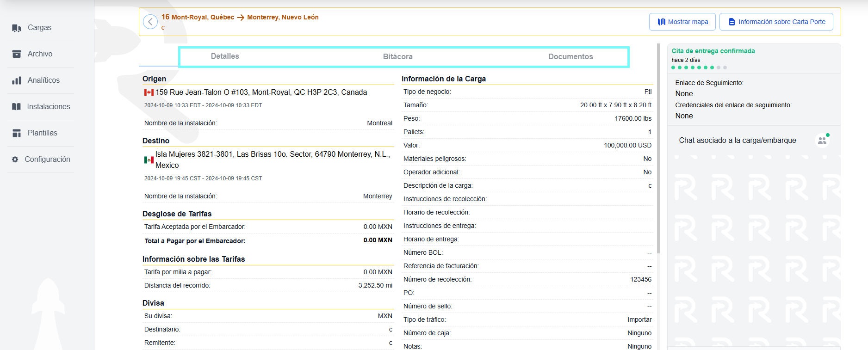Click the back arrow circle icon
The height and width of the screenshot is (350, 868).
click(x=150, y=22)
